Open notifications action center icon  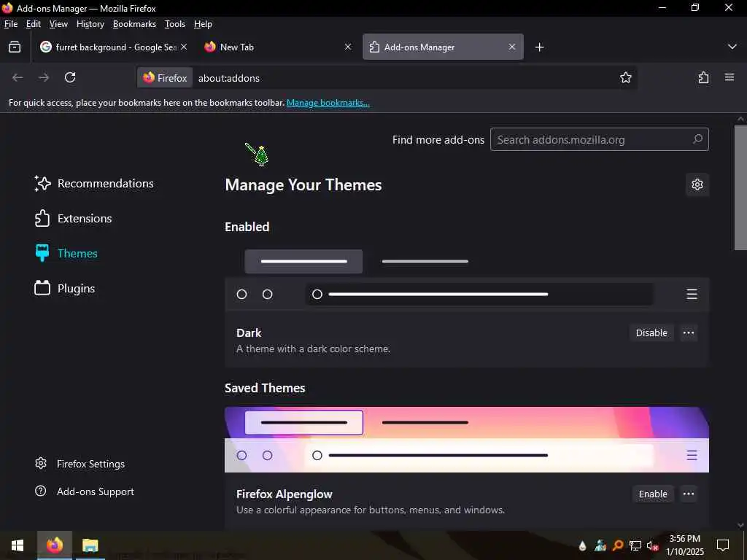[723, 545]
